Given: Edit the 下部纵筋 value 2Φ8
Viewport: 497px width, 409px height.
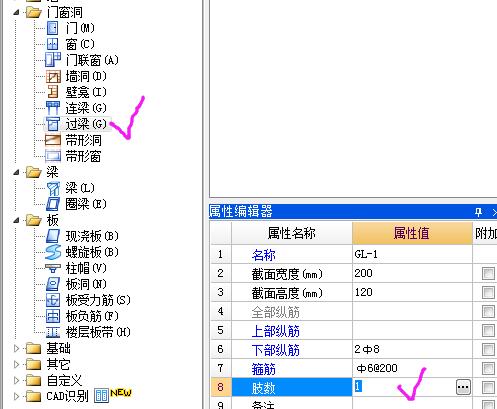Looking at the screenshot, I should point(412,350).
